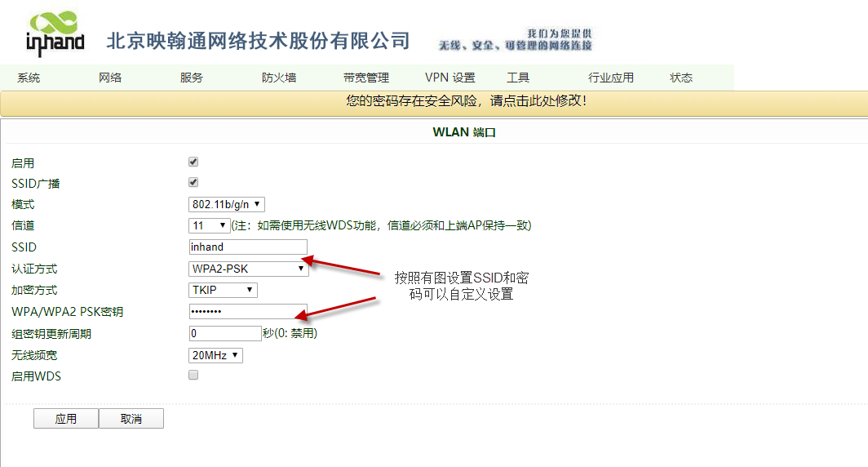Expand the 加密方式 TKIP dropdown
This screenshot has width=868, height=467.
223,290
